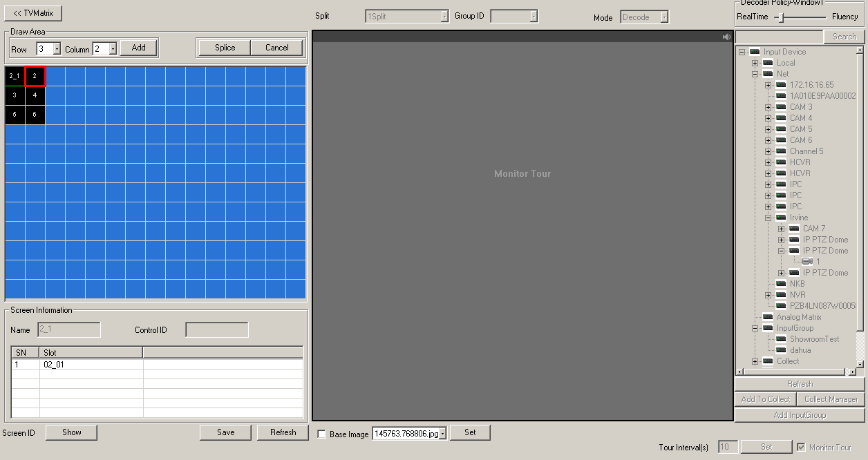
Task: Click the device tree horizontal scrollbar right arrow
Action: (852, 372)
